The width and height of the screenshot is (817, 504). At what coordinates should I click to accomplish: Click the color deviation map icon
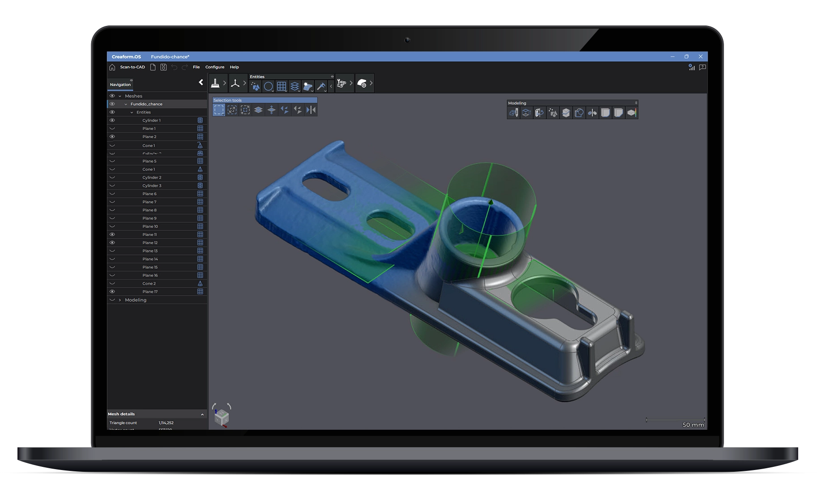[631, 113]
